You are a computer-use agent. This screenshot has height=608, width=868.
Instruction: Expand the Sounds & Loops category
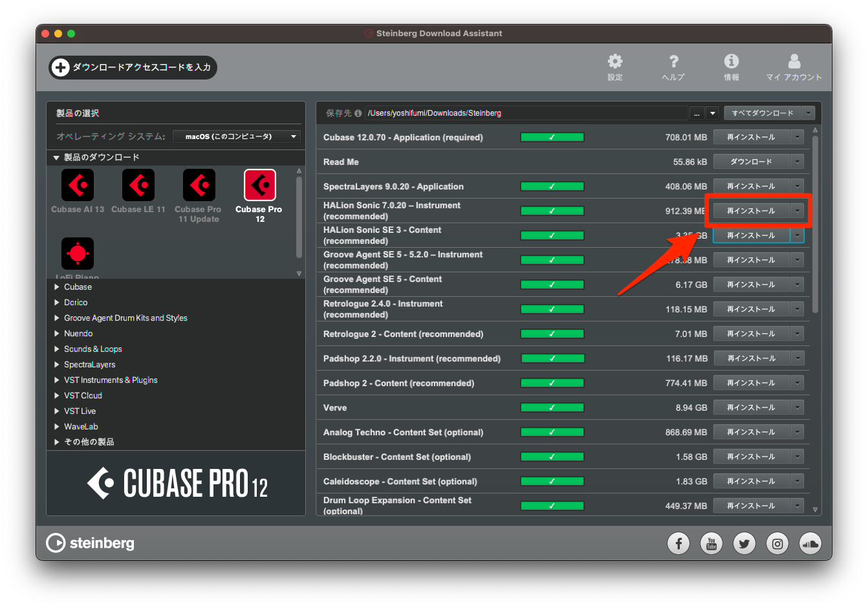click(x=57, y=349)
